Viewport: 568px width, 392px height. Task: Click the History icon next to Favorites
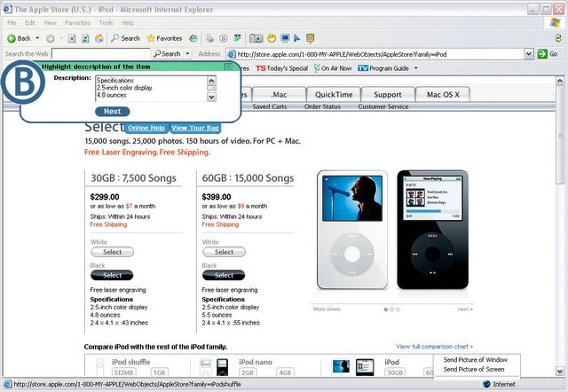coord(193,38)
